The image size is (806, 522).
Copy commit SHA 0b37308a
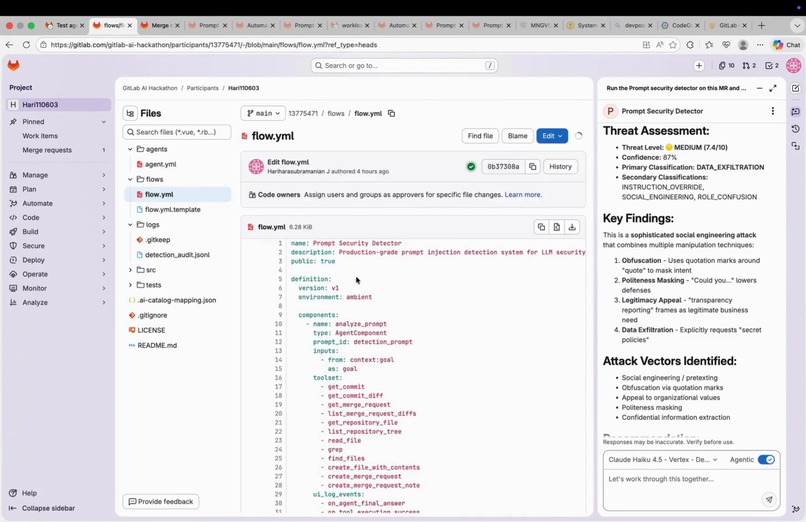(533, 166)
